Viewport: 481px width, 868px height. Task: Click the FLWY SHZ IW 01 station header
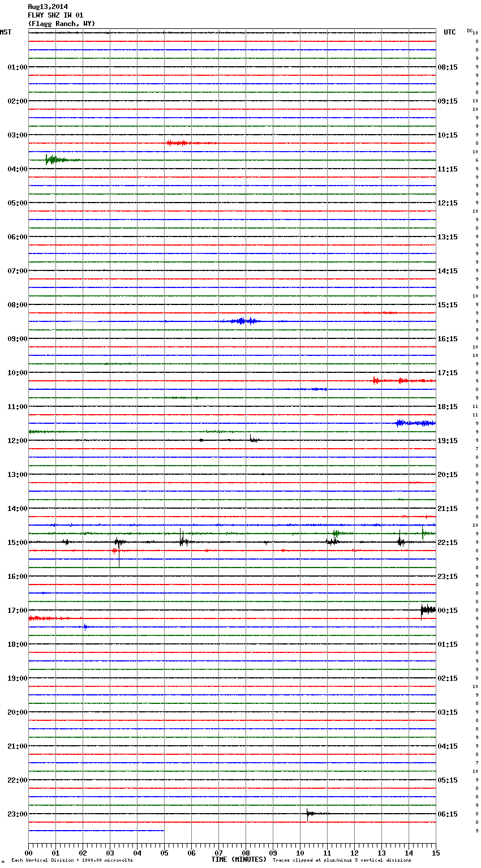pos(55,15)
